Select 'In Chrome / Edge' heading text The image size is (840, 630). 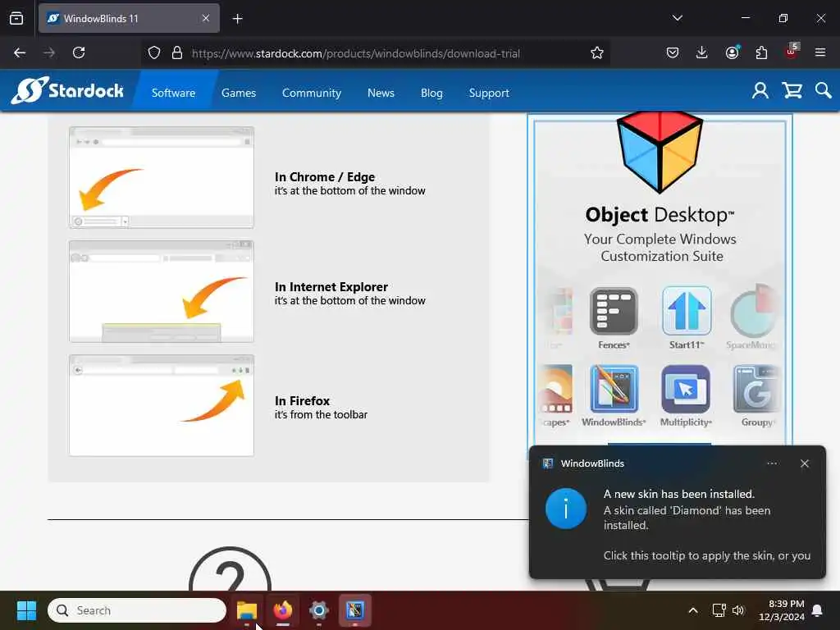(x=325, y=177)
